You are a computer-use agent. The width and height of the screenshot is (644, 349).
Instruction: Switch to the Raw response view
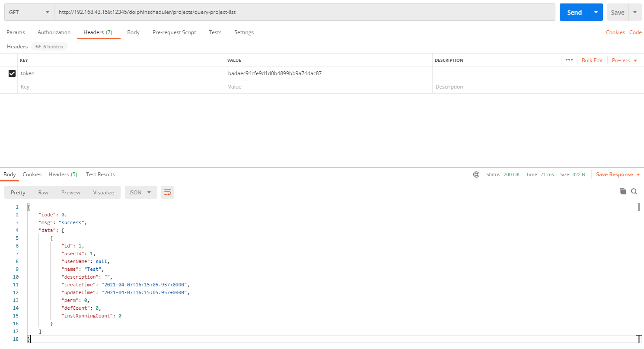(43, 192)
